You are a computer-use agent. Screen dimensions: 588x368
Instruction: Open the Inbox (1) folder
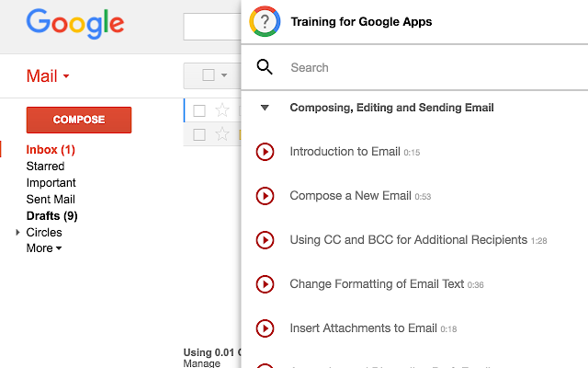pos(51,150)
